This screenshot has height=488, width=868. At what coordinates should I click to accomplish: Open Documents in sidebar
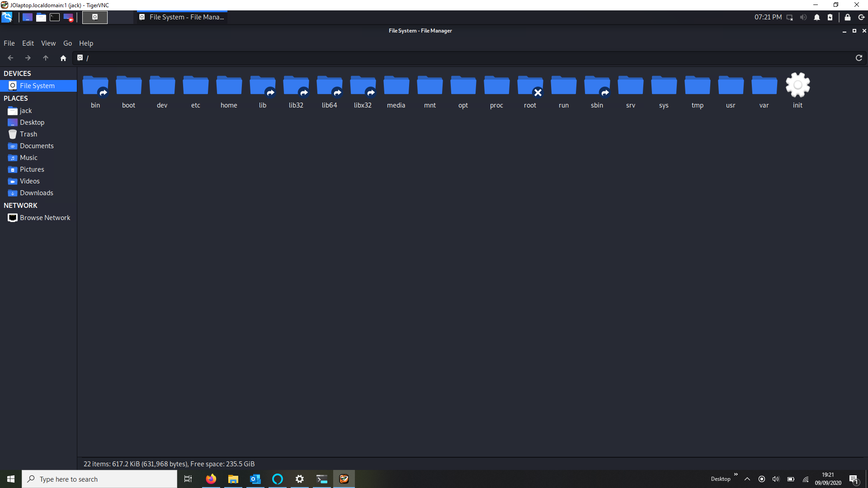pyautogui.click(x=38, y=146)
